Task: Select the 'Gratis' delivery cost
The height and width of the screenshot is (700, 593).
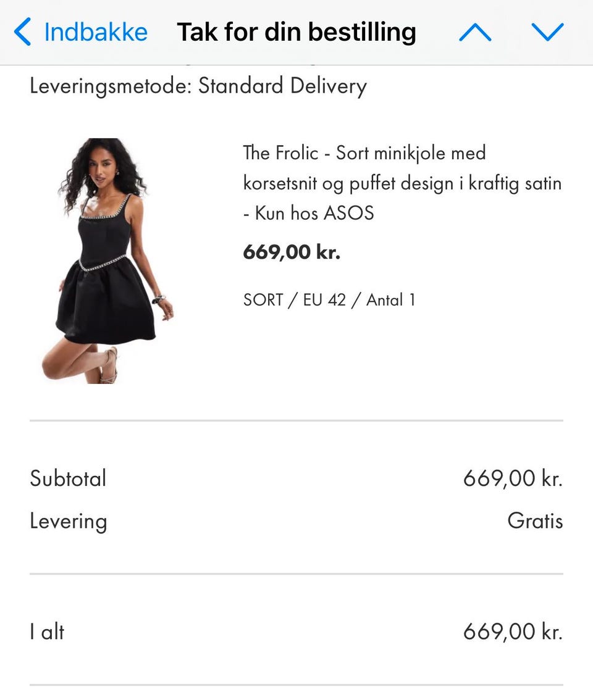Action: pyautogui.click(x=535, y=520)
